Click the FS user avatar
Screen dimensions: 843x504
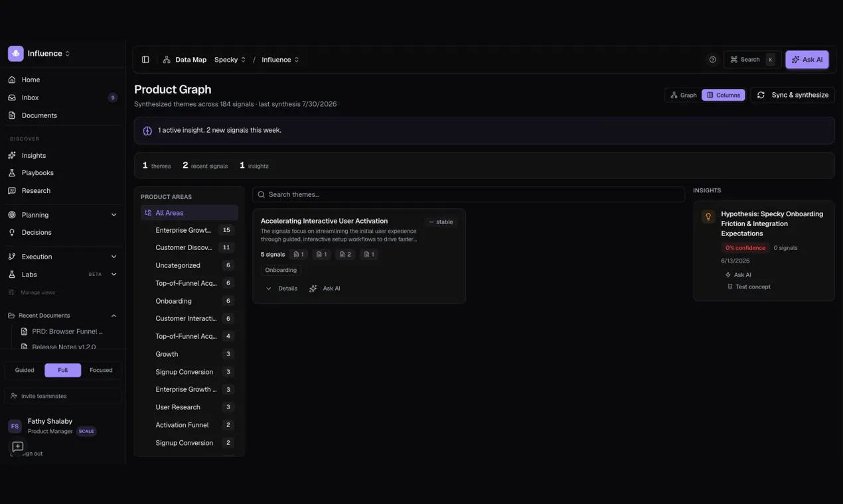click(15, 426)
